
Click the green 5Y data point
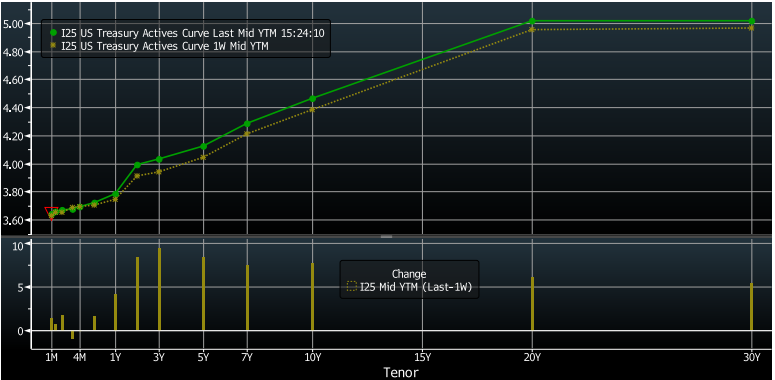pos(203,146)
